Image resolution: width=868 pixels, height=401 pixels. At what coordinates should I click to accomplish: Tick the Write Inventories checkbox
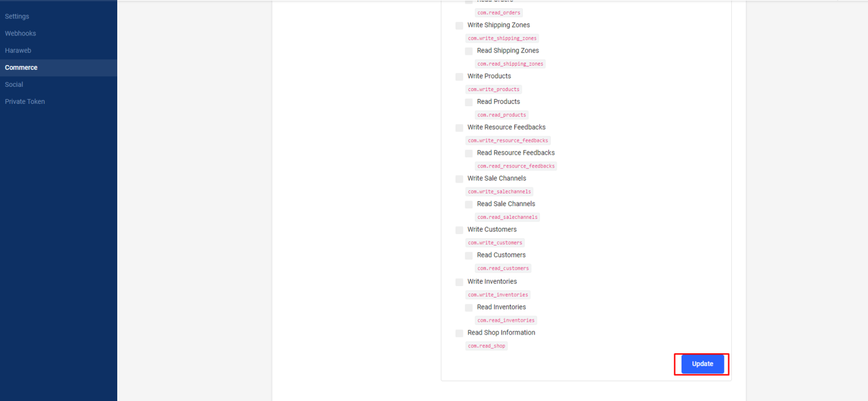(459, 282)
